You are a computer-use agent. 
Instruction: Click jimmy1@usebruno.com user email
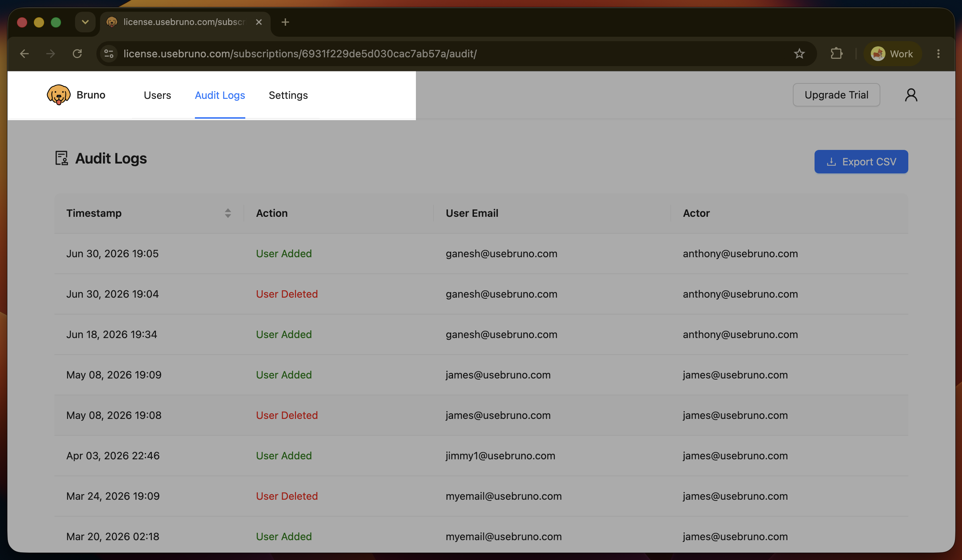[x=500, y=456]
